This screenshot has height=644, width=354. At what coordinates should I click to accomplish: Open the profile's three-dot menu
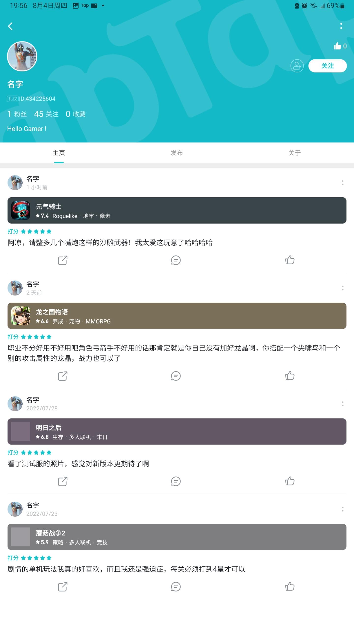tap(341, 26)
